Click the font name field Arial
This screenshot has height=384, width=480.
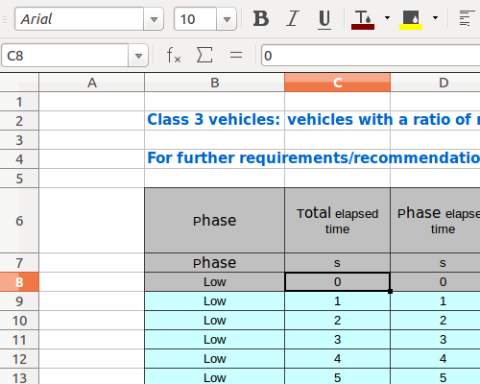(79, 19)
